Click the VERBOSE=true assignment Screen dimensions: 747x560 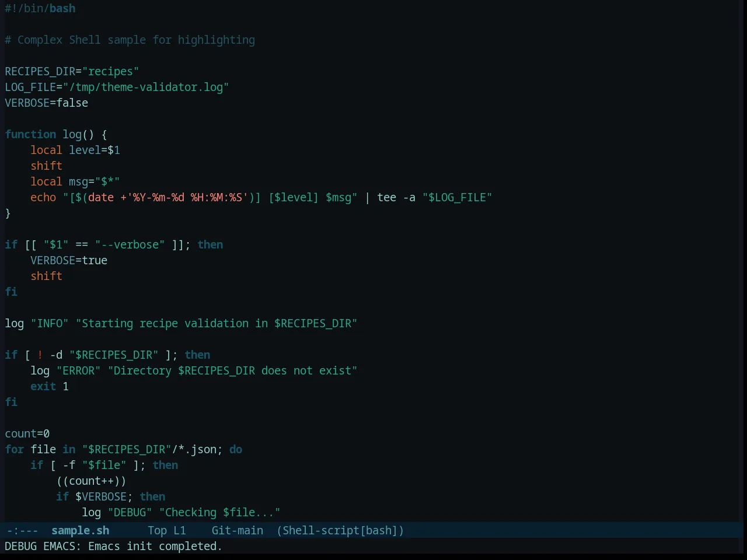coord(69,260)
